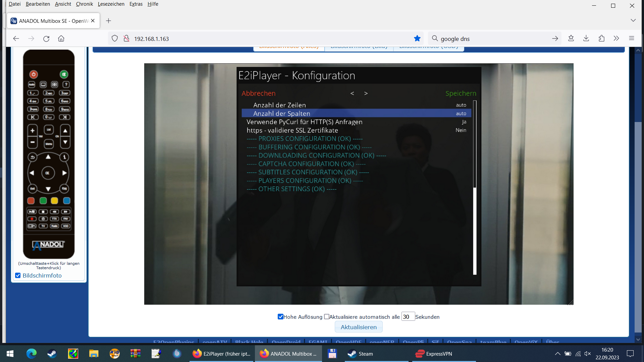
Task: Click the right arrow on the remote d-pad
Action: click(64, 173)
